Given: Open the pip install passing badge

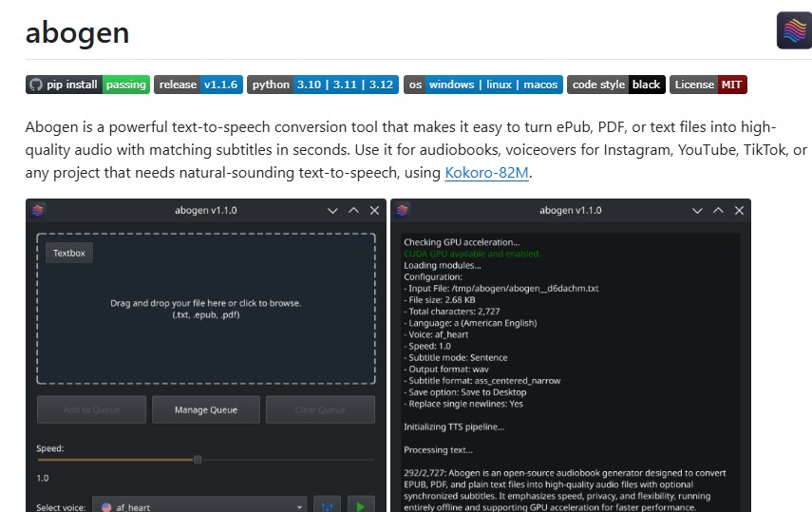Looking at the screenshot, I should click(87, 85).
